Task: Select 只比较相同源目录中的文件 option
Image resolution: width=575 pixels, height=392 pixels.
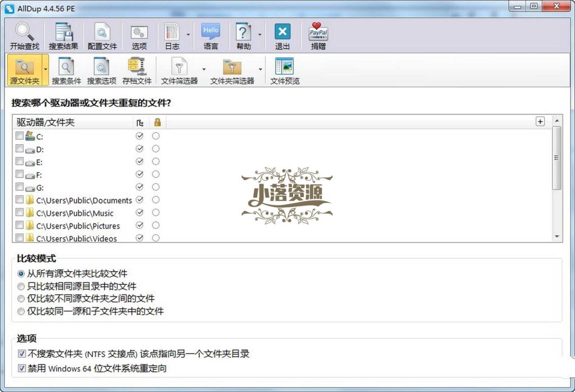Action: click(x=21, y=286)
